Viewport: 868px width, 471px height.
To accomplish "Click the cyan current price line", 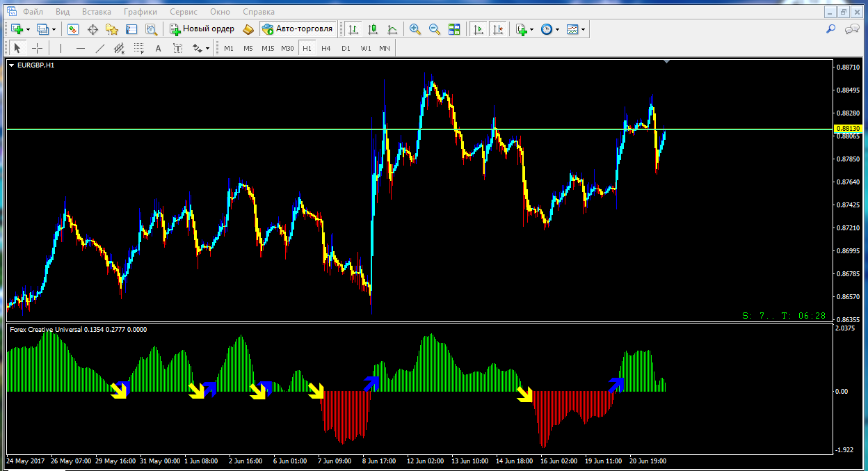I will coord(419,129).
